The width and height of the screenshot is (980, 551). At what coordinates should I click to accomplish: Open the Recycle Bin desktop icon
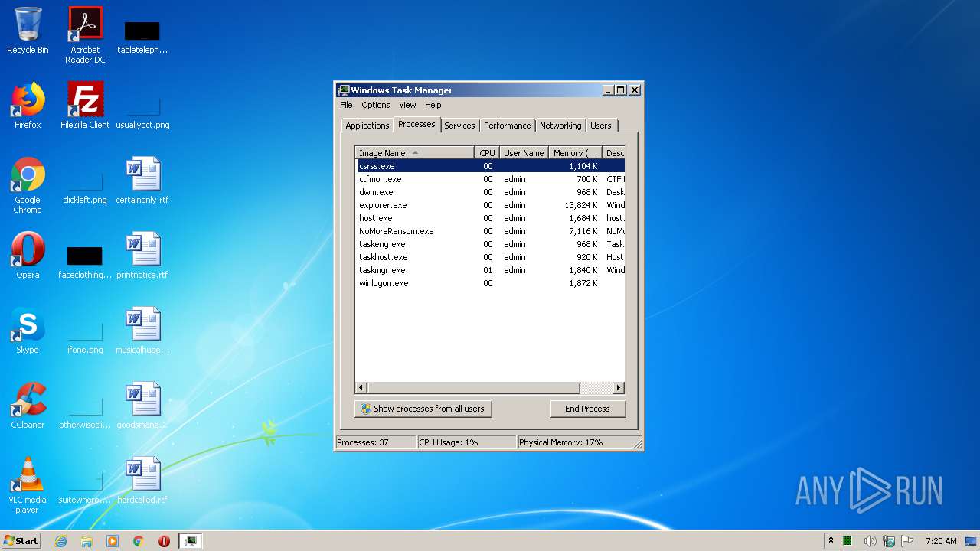coord(28,31)
